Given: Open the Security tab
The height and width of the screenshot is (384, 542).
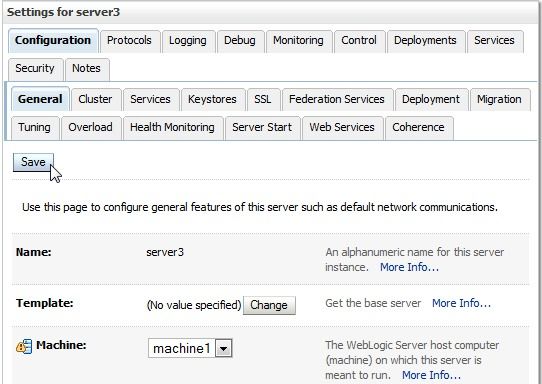Looking at the screenshot, I should 35,68.
